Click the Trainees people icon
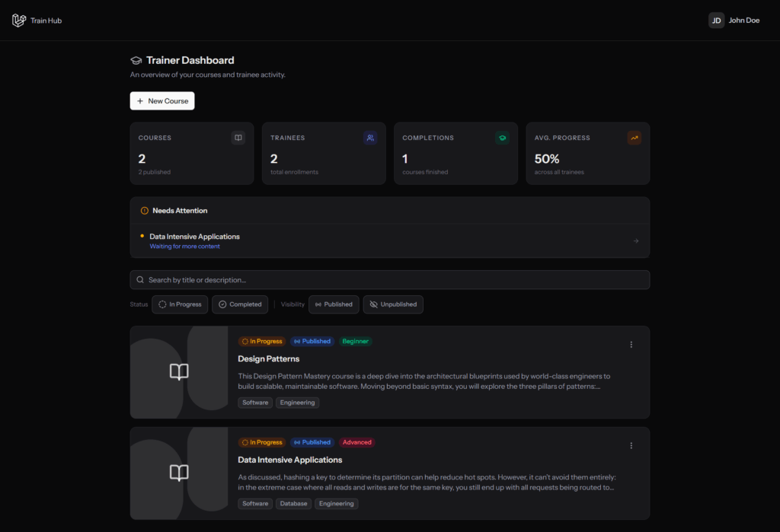 370,138
